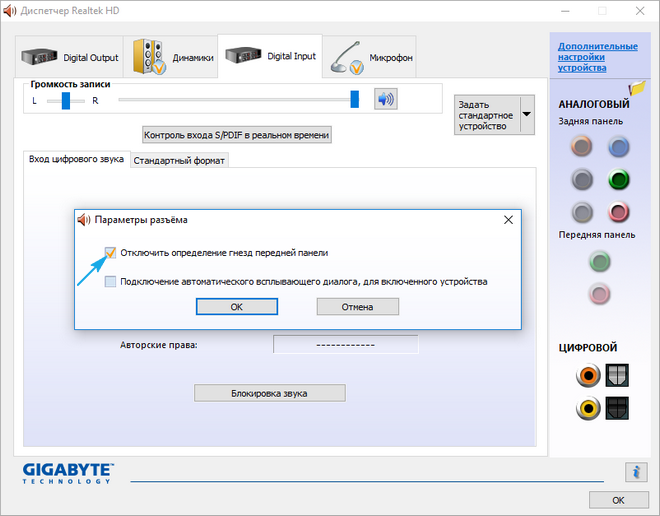Click the green front panel jack
The width and height of the screenshot is (660, 516).
pyautogui.click(x=600, y=262)
